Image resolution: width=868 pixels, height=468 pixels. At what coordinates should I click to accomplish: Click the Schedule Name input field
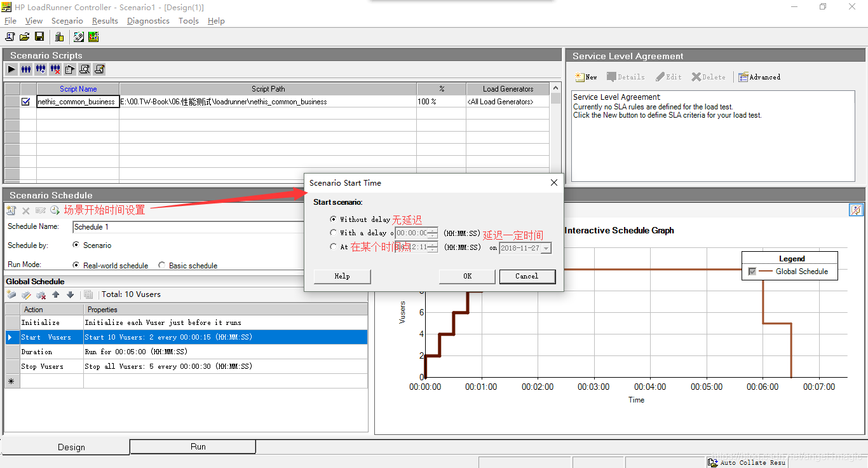tap(188, 227)
